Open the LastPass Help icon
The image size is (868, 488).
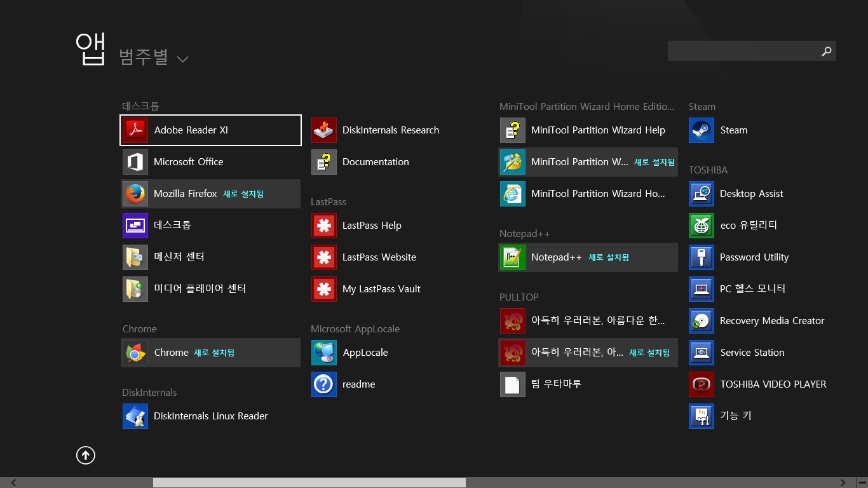324,226
